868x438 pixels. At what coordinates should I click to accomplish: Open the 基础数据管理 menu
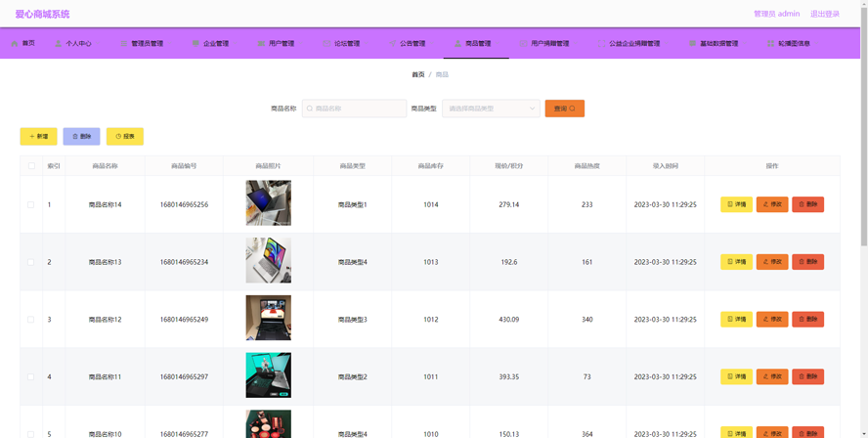[716, 43]
